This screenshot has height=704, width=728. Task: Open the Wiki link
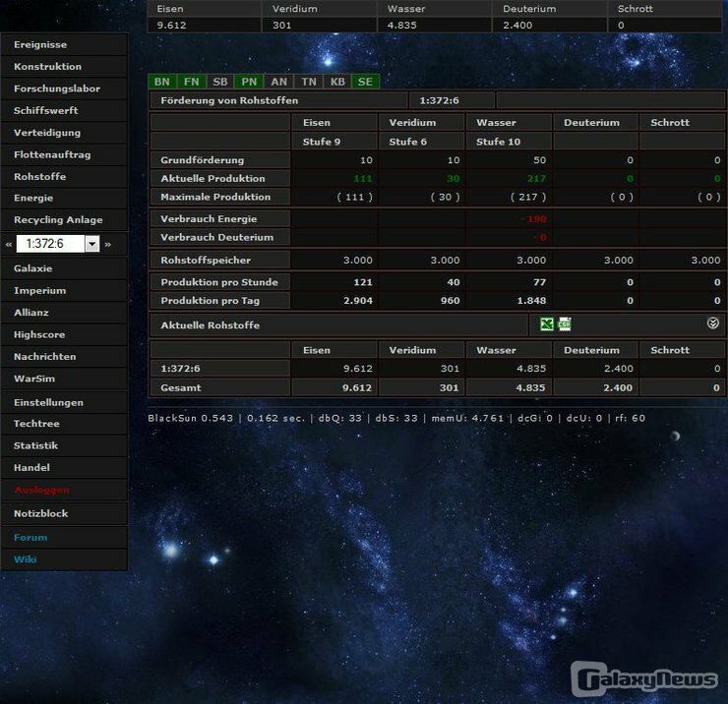64,559
